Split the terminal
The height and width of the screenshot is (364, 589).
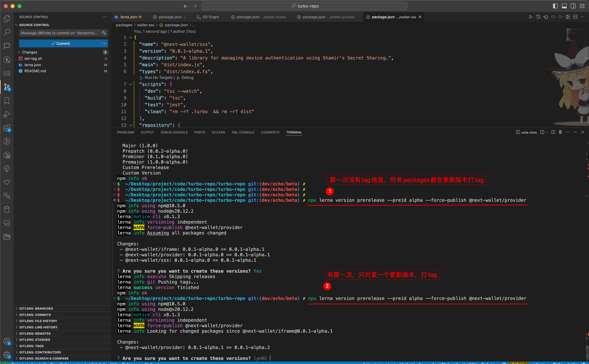(553, 132)
